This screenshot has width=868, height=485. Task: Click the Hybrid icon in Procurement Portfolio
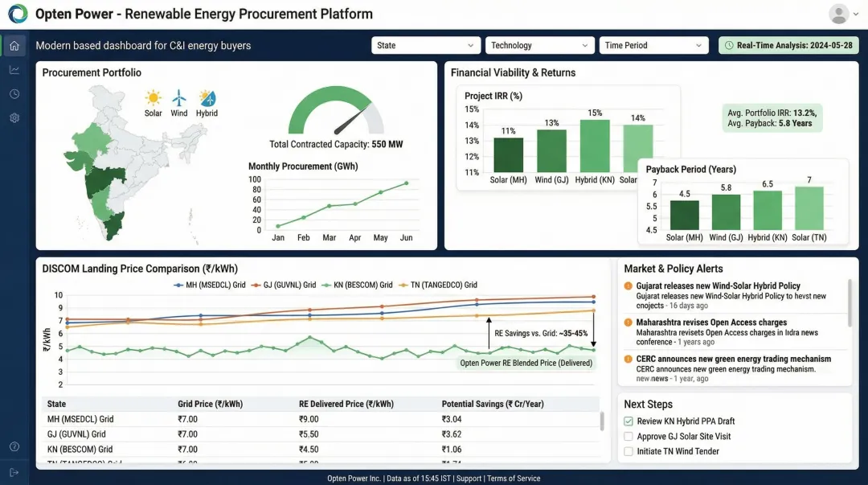(207, 97)
